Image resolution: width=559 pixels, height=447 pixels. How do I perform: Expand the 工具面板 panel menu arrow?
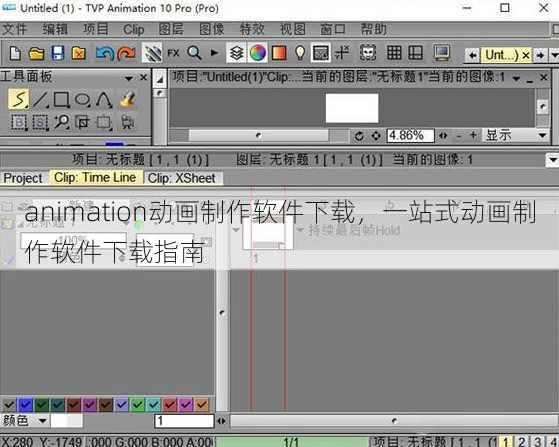coord(129,77)
